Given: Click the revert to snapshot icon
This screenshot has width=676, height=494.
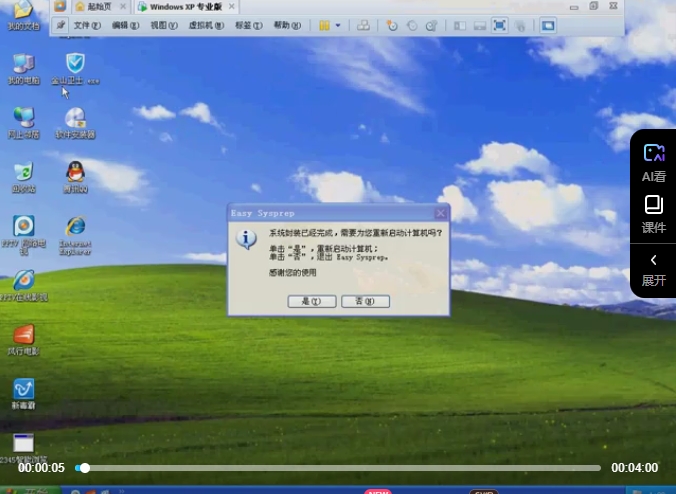Looking at the screenshot, I should 412,25.
